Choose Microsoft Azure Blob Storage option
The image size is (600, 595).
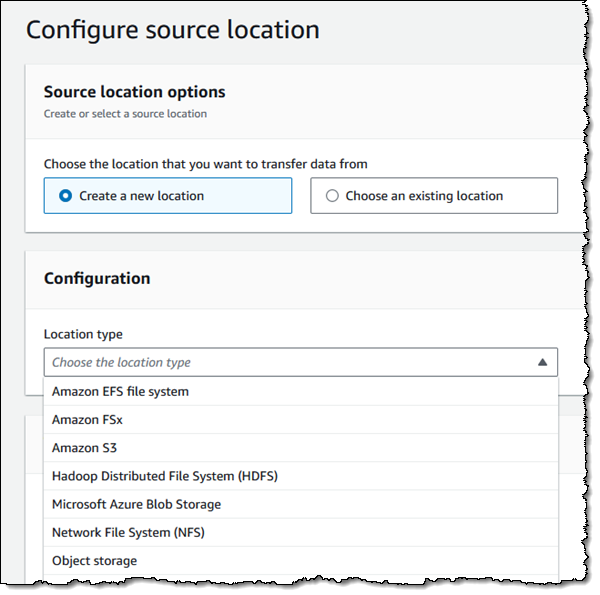136,504
